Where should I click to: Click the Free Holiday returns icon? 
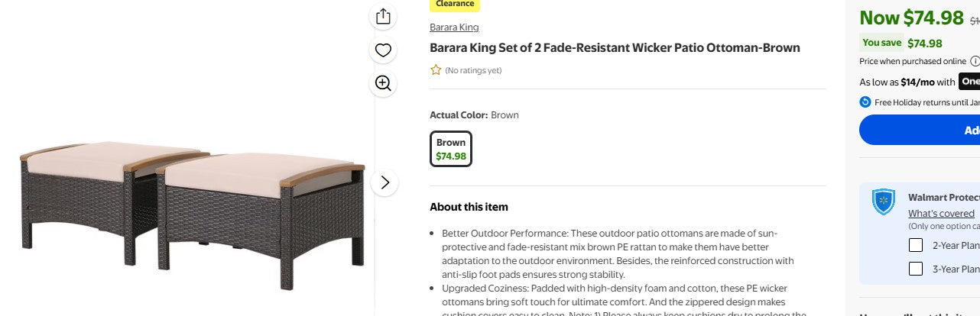[865, 102]
